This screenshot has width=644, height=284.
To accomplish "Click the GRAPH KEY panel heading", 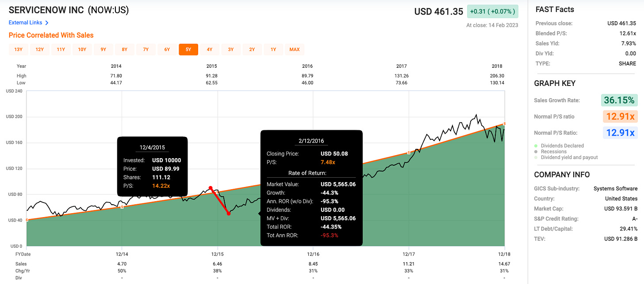I will click(x=555, y=83).
